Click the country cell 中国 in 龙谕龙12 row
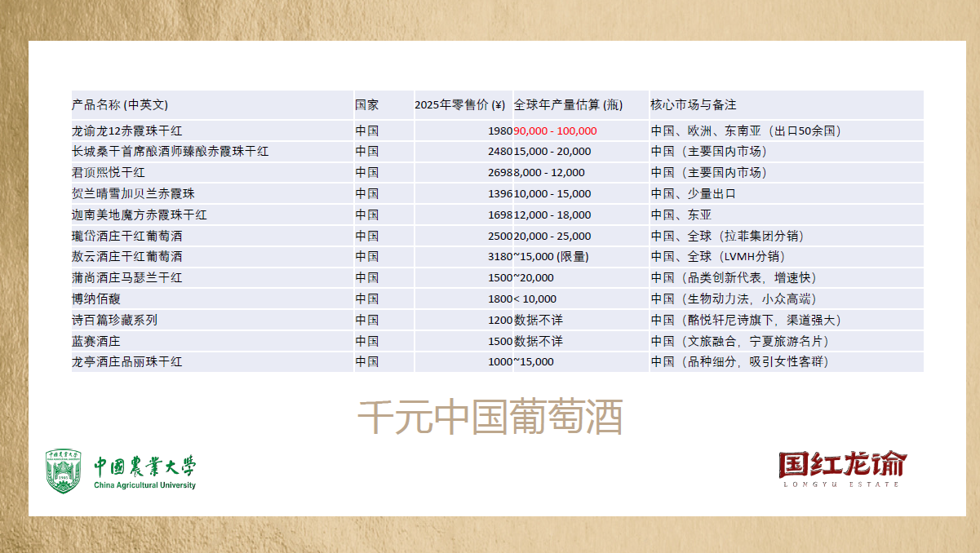This screenshot has height=553, width=980. [x=366, y=131]
